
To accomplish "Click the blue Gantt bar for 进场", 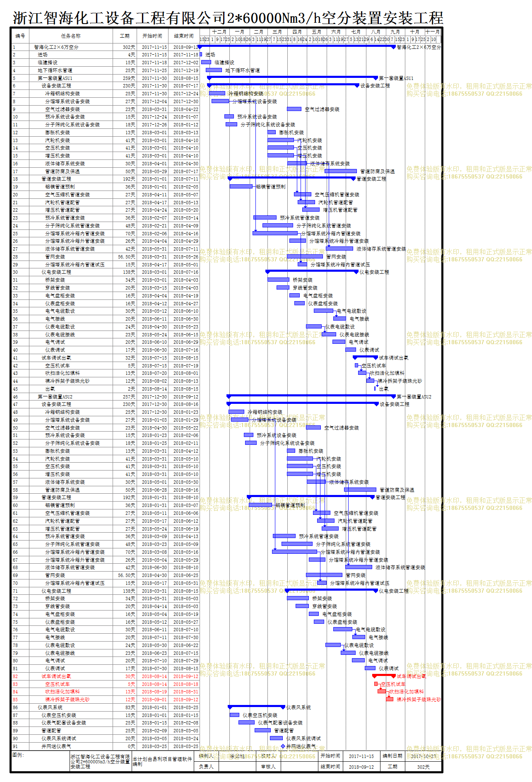I will tap(201, 54).
